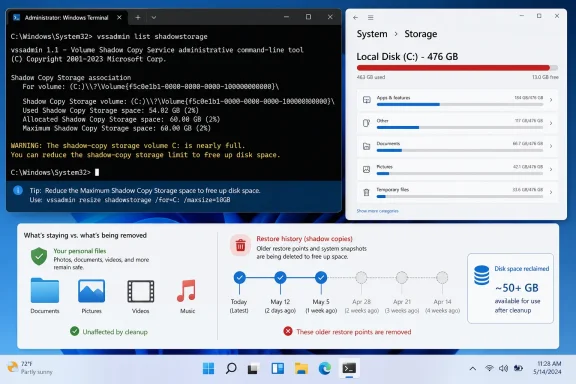
Task: Switch to Windows Terminal taskbar icon
Action: pyautogui.click(x=349, y=368)
